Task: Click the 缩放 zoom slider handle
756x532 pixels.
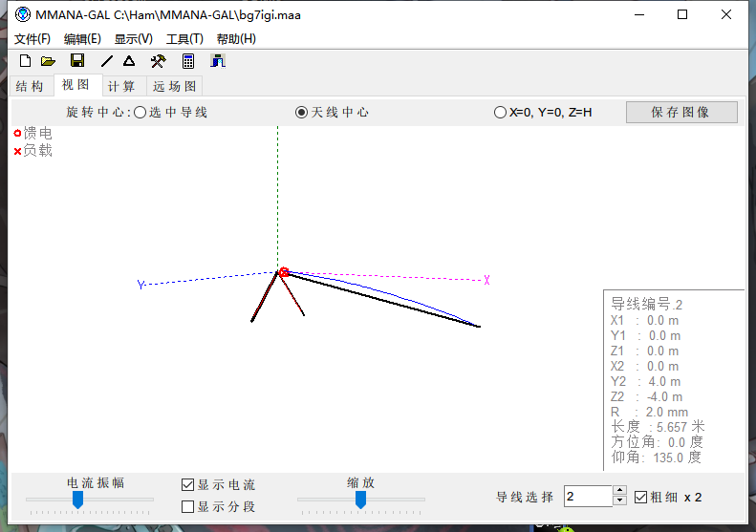Action: [360, 500]
